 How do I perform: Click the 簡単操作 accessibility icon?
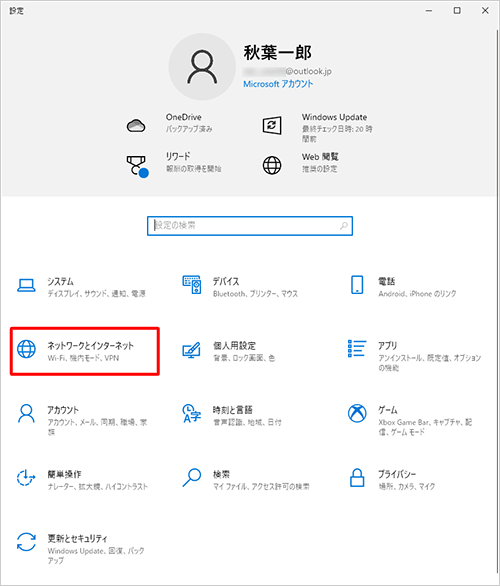26,478
